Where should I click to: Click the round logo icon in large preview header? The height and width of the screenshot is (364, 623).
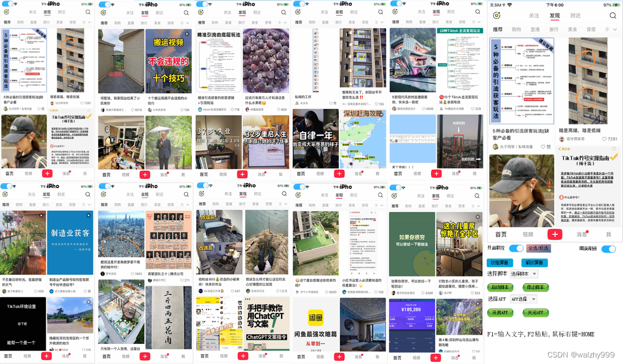[x=496, y=16]
